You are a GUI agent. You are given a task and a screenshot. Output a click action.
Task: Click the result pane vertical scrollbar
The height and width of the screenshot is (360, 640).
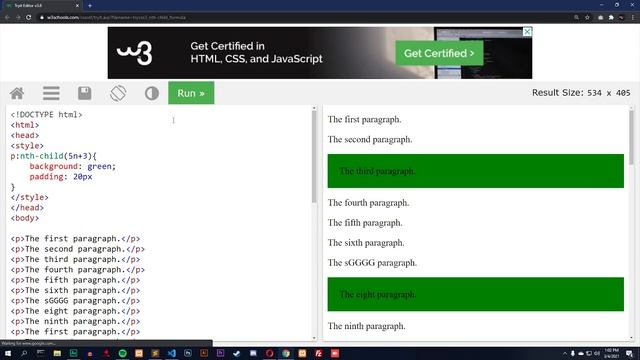[631, 137]
